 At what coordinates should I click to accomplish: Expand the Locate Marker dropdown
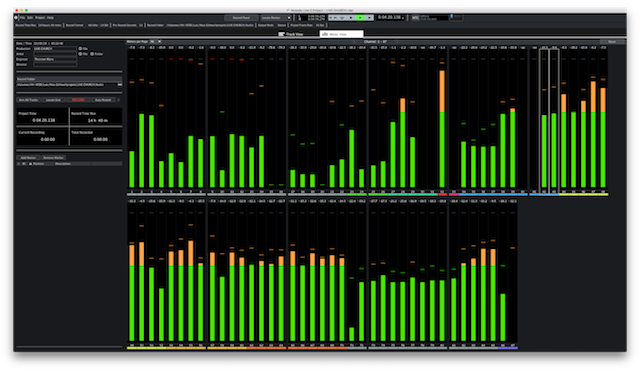(x=276, y=18)
